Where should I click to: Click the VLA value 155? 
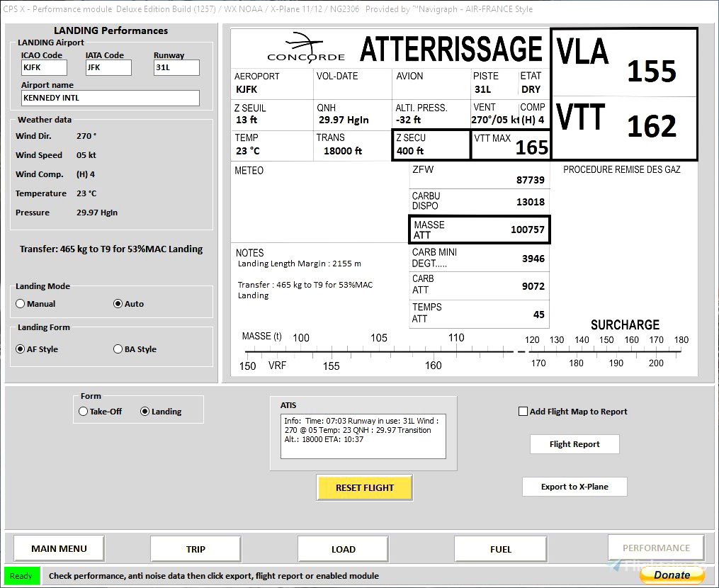coord(651,71)
